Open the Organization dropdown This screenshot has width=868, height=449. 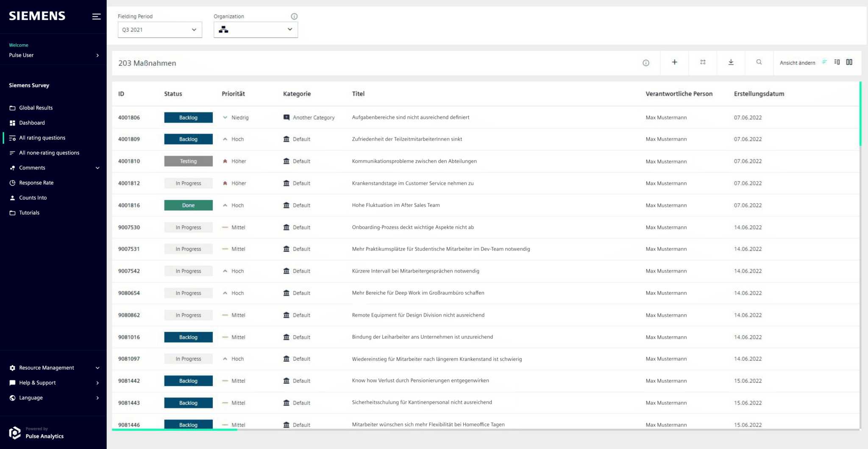pyautogui.click(x=256, y=30)
